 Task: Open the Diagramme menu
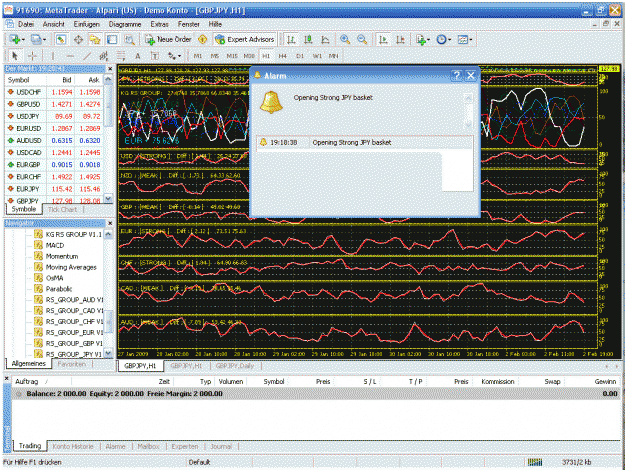click(x=125, y=24)
